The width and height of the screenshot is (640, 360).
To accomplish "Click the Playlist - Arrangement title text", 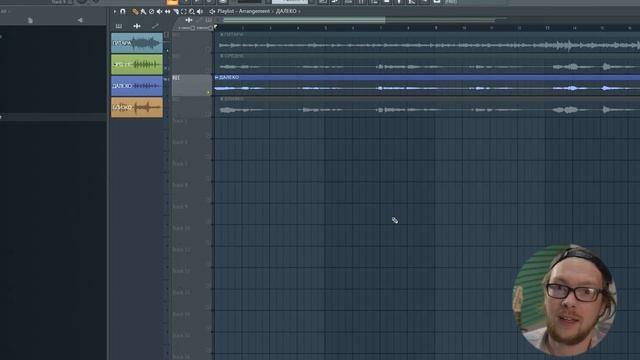I will (243, 11).
